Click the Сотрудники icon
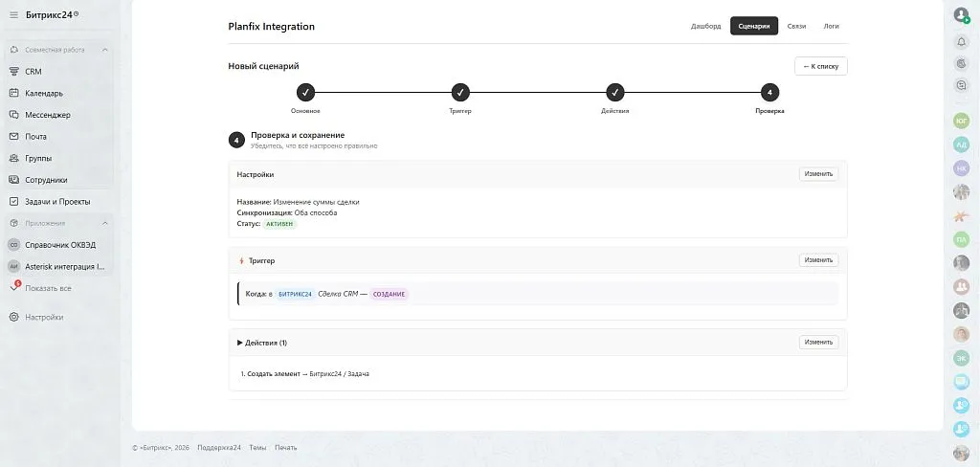Image resolution: width=980 pixels, height=467 pixels. pos(13,180)
